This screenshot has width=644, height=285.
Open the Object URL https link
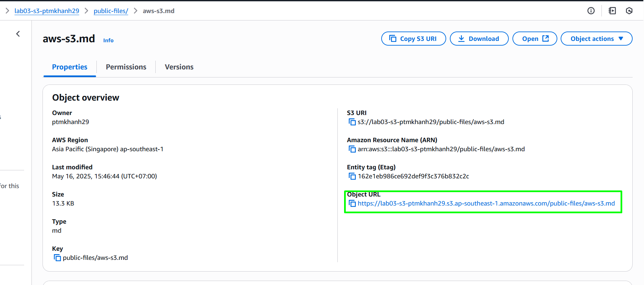point(486,204)
